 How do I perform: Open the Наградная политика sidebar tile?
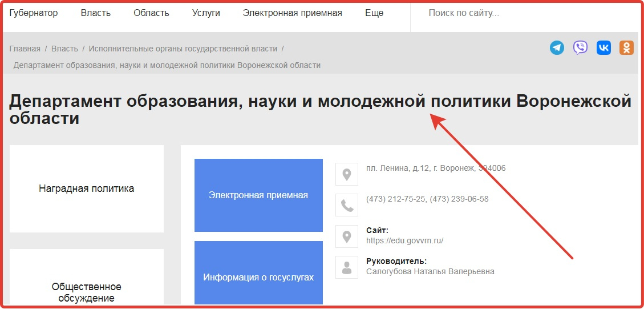87,188
